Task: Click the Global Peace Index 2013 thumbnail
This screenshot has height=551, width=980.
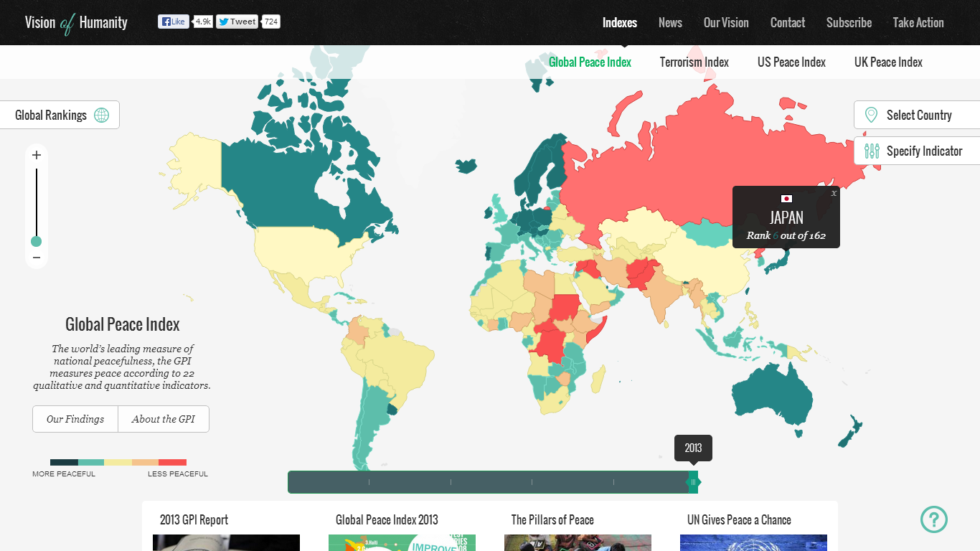Action: point(402,542)
